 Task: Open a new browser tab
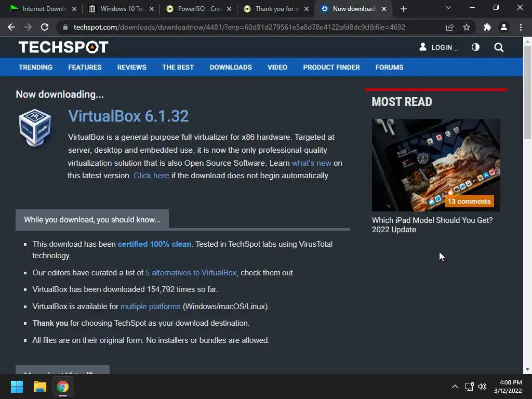pos(403,9)
